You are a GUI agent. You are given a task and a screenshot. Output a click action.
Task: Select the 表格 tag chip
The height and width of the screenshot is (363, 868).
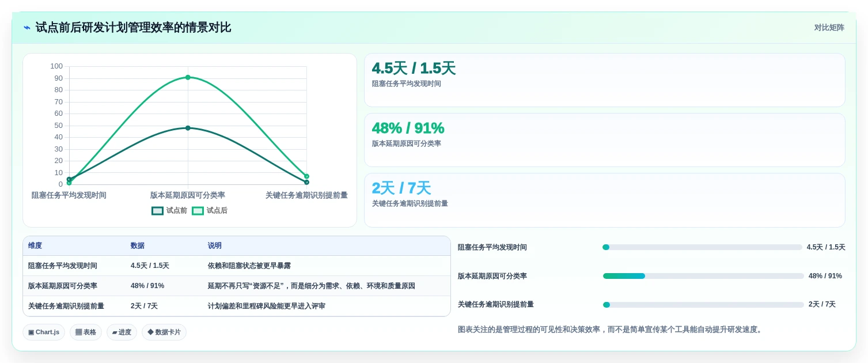tap(86, 332)
